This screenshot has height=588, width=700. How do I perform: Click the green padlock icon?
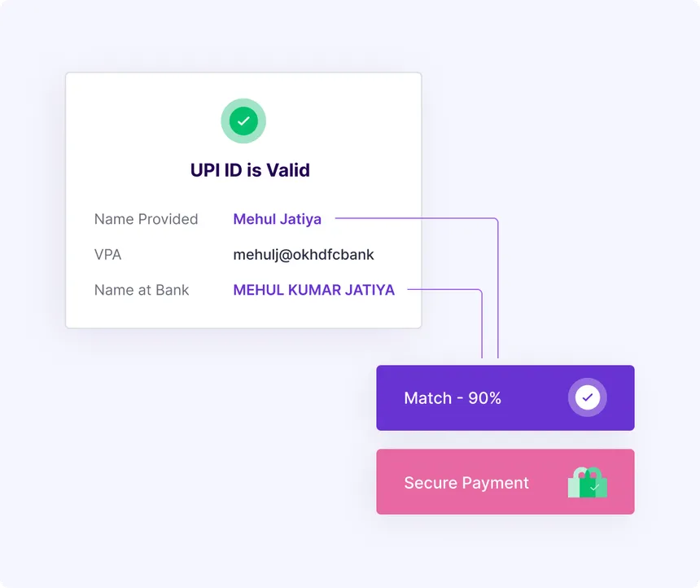(588, 482)
